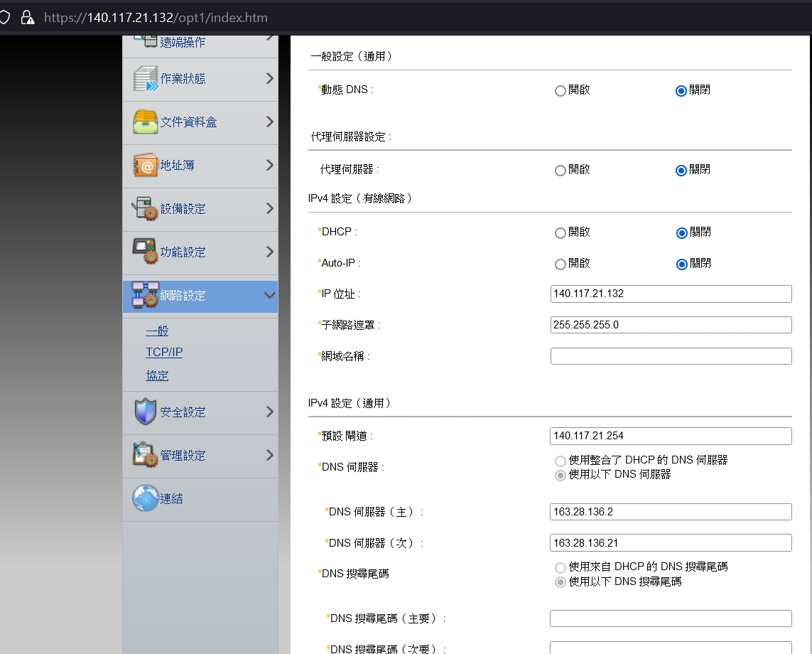Click the 文件資料盒 document box icon

pyautogui.click(x=146, y=122)
